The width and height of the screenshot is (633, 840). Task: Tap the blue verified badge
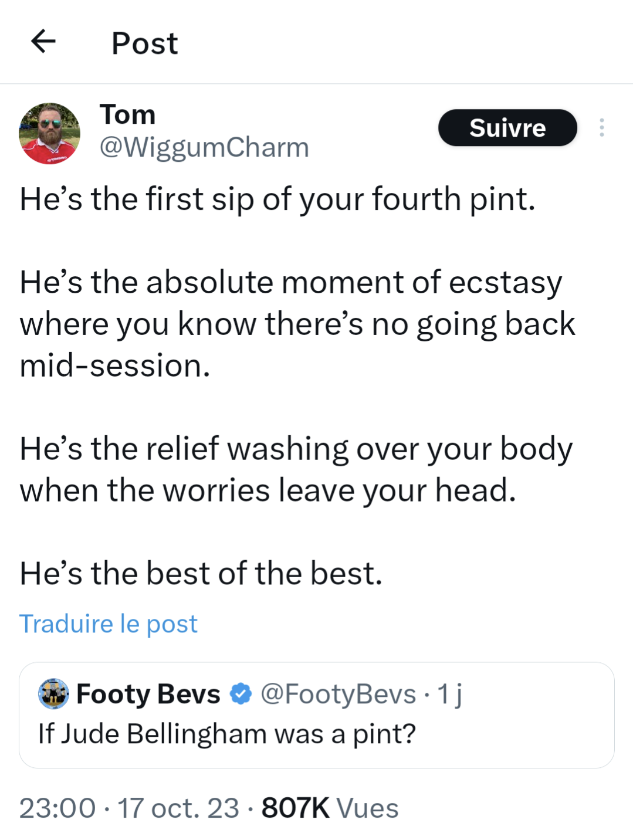pyautogui.click(x=241, y=694)
